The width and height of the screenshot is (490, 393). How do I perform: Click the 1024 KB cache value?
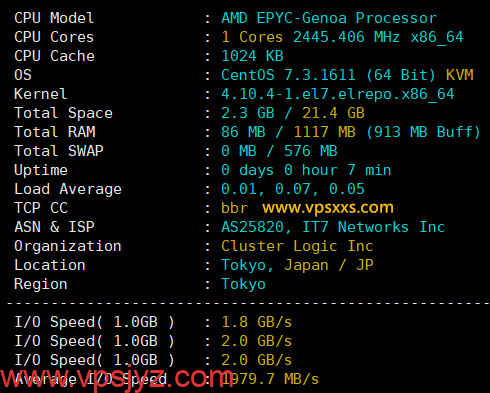(x=252, y=56)
